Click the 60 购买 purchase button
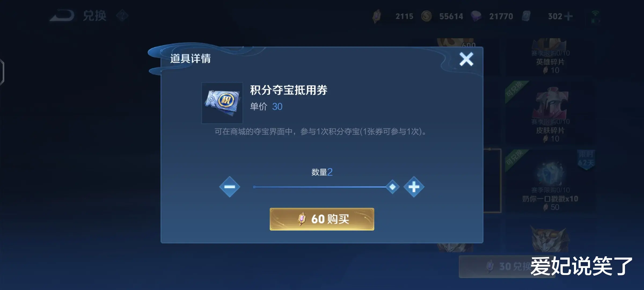The height and width of the screenshot is (290, 644). tap(322, 219)
